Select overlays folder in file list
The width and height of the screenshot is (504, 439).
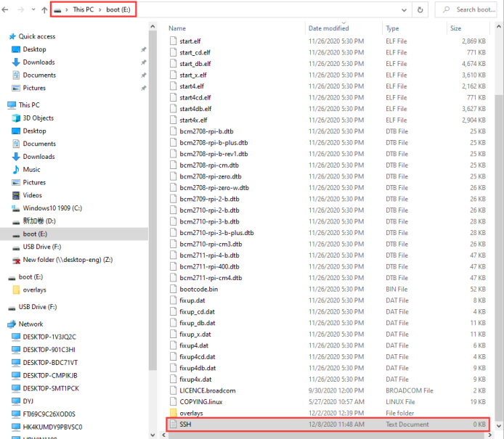(x=191, y=413)
